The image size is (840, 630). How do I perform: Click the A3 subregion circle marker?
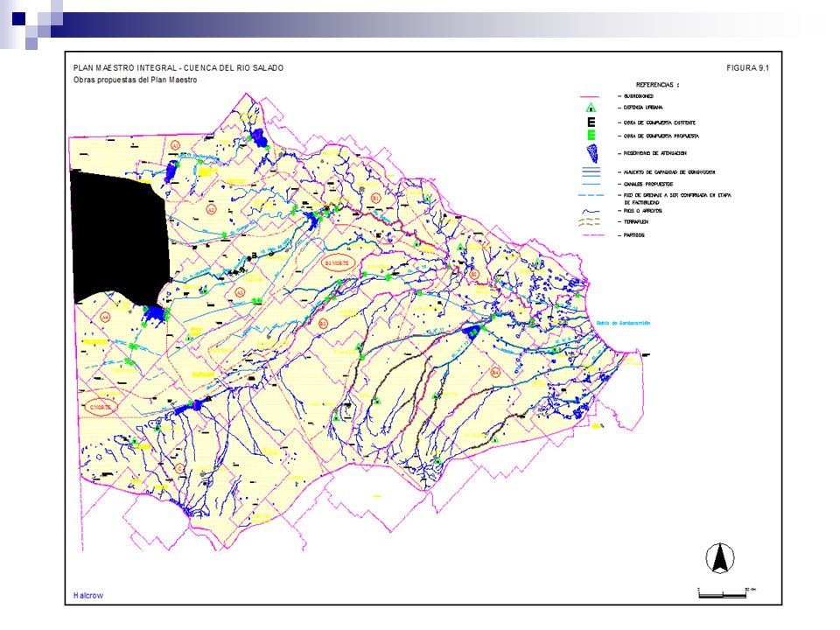click(x=240, y=292)
